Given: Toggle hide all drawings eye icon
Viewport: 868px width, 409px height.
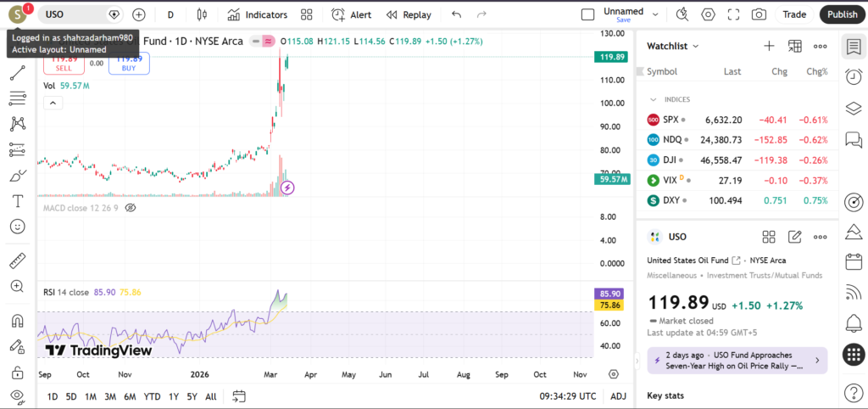Looking at the screenshot, I should 17,396.
